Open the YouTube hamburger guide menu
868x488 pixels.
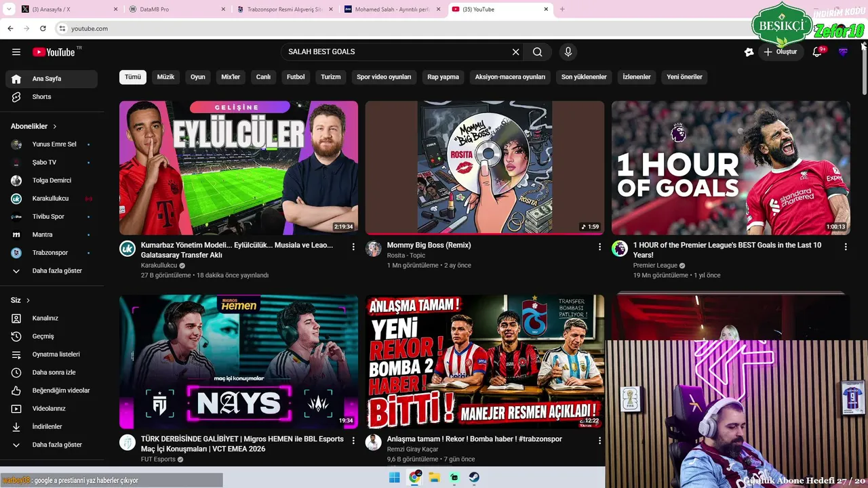(x=16, y=52)
